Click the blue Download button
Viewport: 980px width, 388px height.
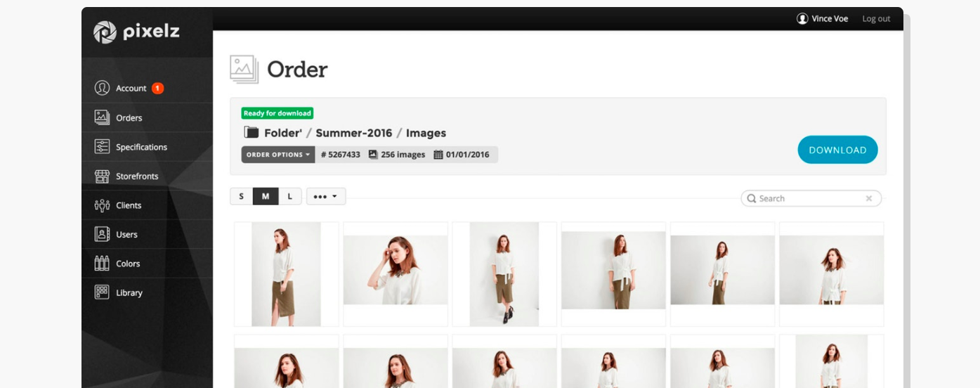(x=837, y=150)
